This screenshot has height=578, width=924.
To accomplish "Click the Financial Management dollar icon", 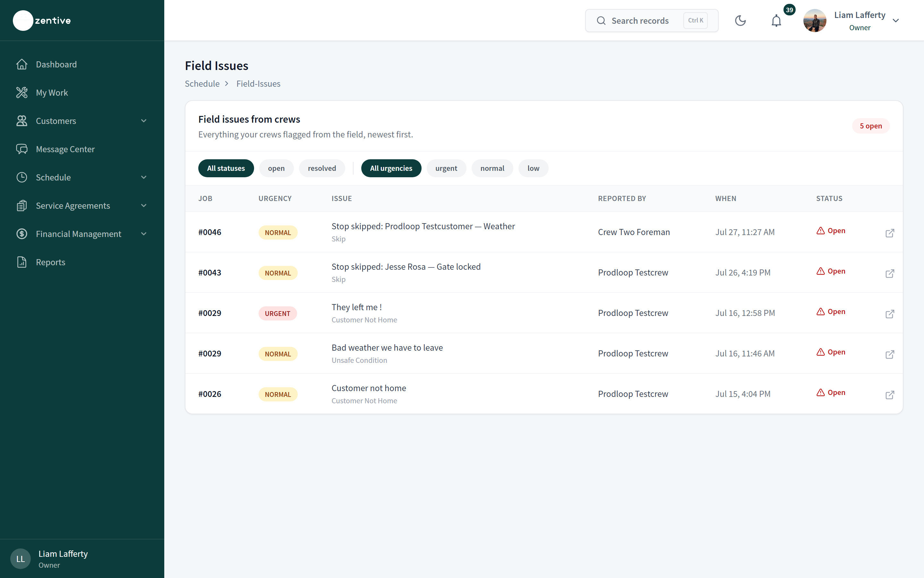I will pos(22,234).
